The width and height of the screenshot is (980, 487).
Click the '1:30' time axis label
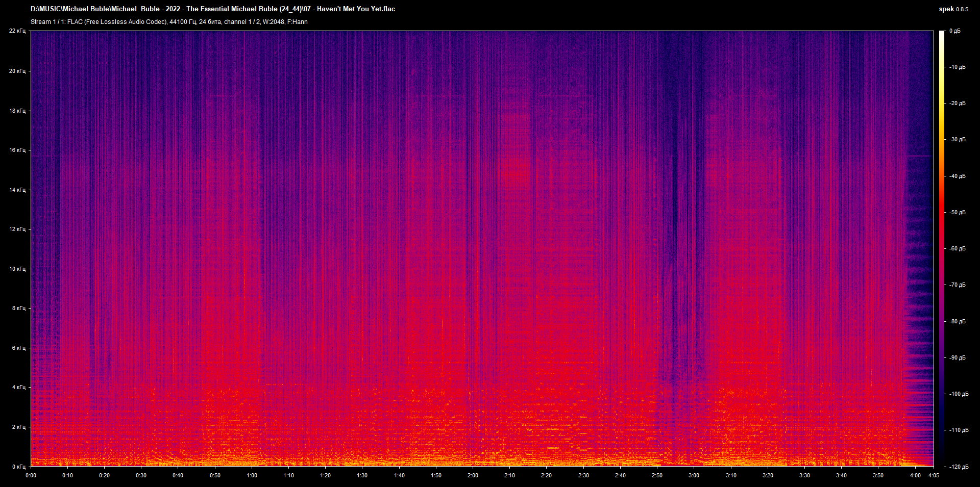click(x=362, y=475)
